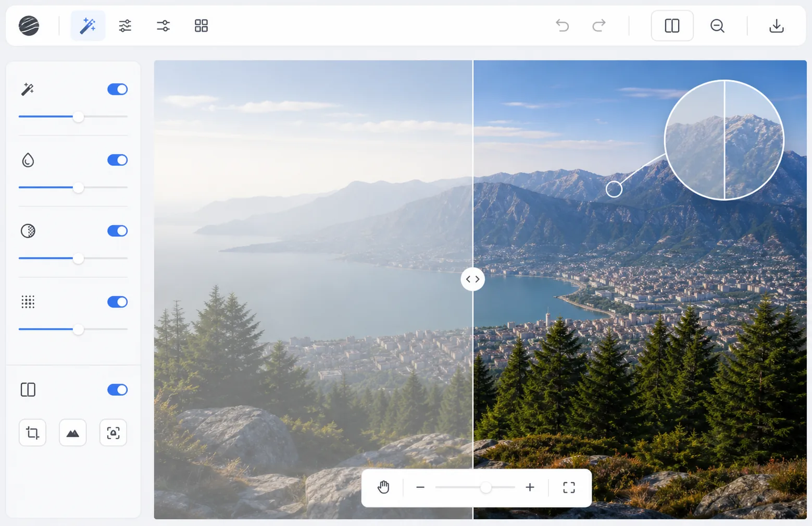Image resolution: width=812 pixels, height=526 pixels.
Task: Click the half-dotted circle slider
Action: [73, 259]
